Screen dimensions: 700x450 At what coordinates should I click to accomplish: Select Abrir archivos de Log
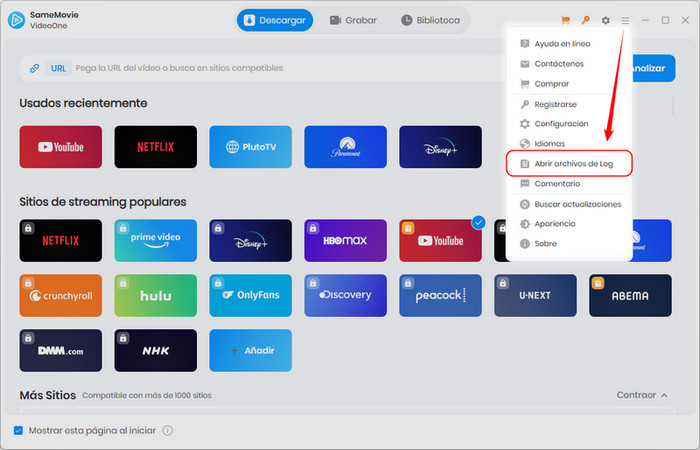[569, 163]
